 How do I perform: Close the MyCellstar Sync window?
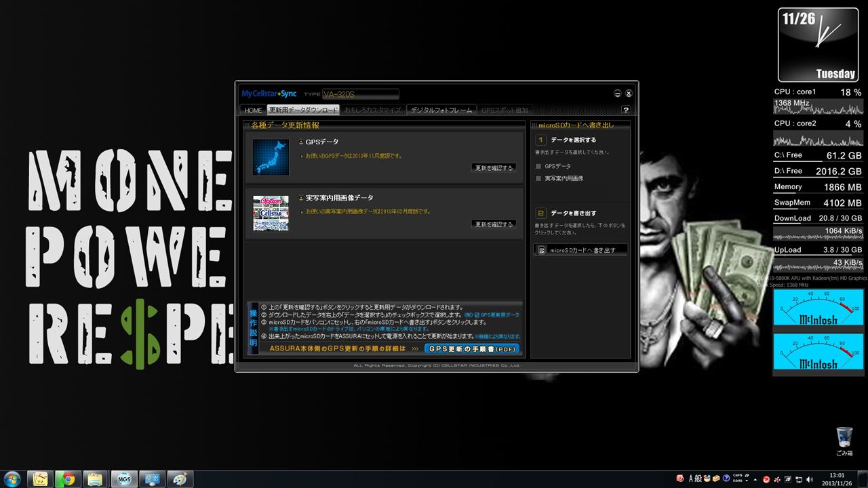point(629,94)
